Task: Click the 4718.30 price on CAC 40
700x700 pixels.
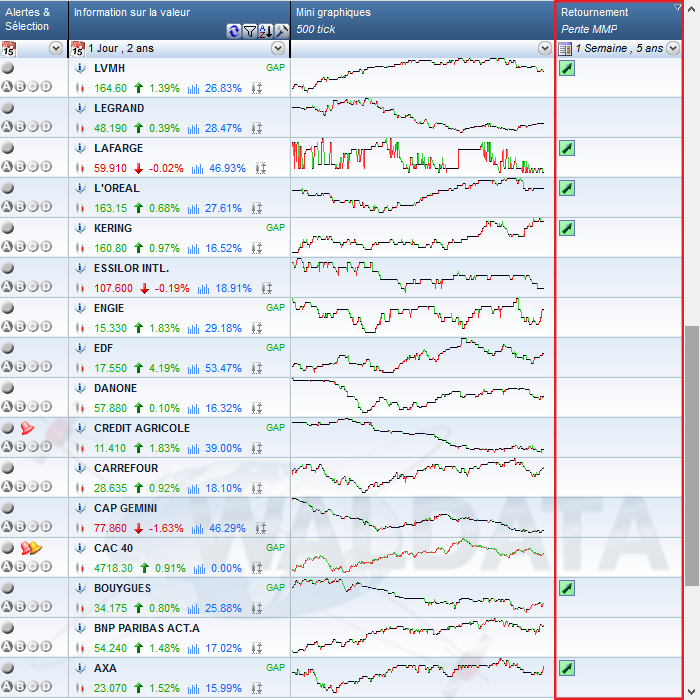Action: 113,568
